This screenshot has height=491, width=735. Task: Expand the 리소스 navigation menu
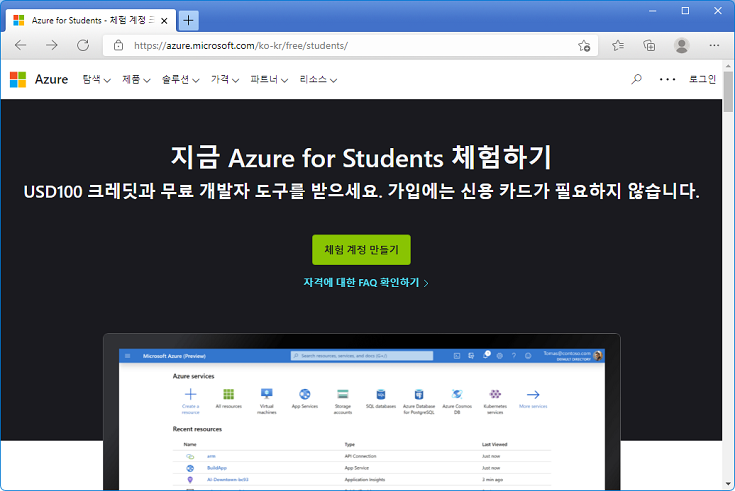318,79
